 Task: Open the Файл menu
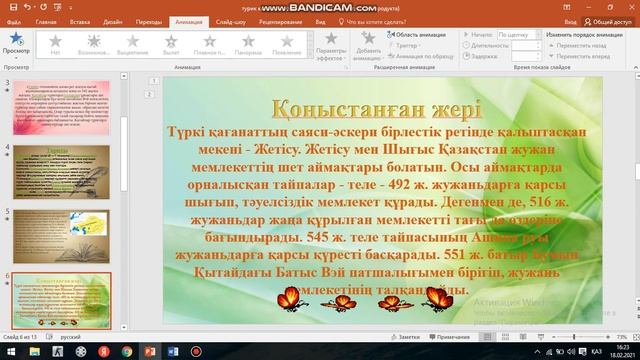(14, 22)
